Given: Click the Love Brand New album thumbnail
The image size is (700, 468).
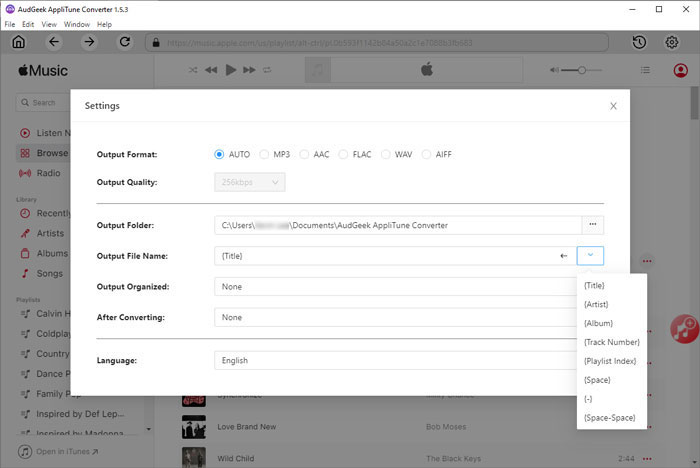Looking at the screenshot, I should coord(194,427).
